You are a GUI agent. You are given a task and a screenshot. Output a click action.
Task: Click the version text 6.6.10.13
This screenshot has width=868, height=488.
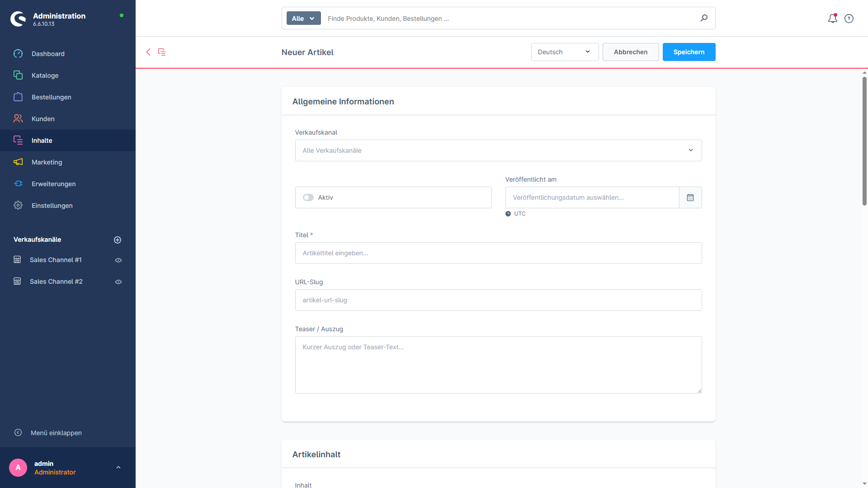pyautogui.click(x=43, y=24)
